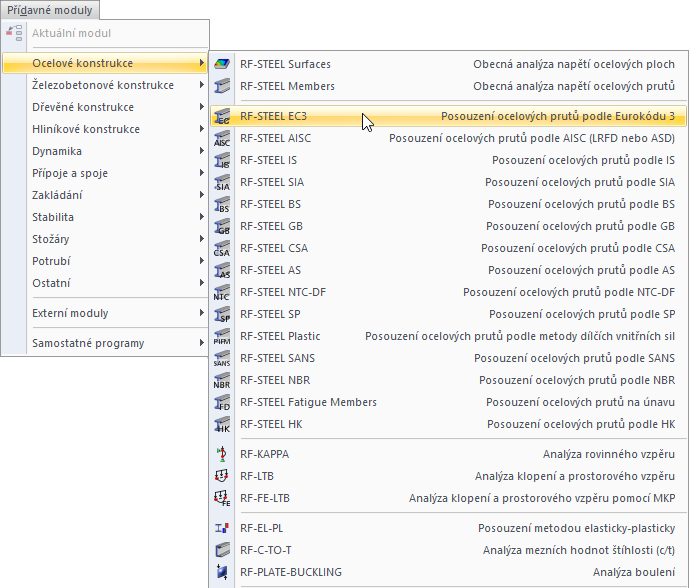Expand the Dřevěné konstrukce submenu arrow

(202, 108)
